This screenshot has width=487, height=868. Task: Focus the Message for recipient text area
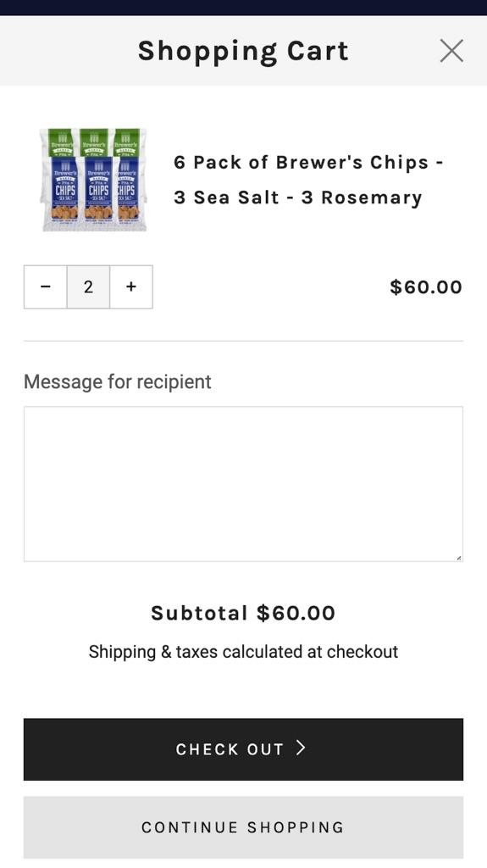pyautogui.click(x=244, y=484)
